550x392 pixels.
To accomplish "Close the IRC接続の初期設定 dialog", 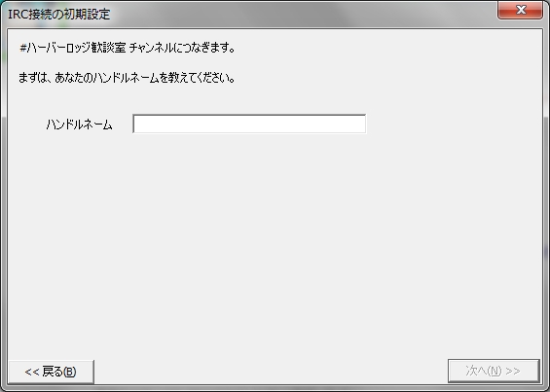I will pos(520,11).
